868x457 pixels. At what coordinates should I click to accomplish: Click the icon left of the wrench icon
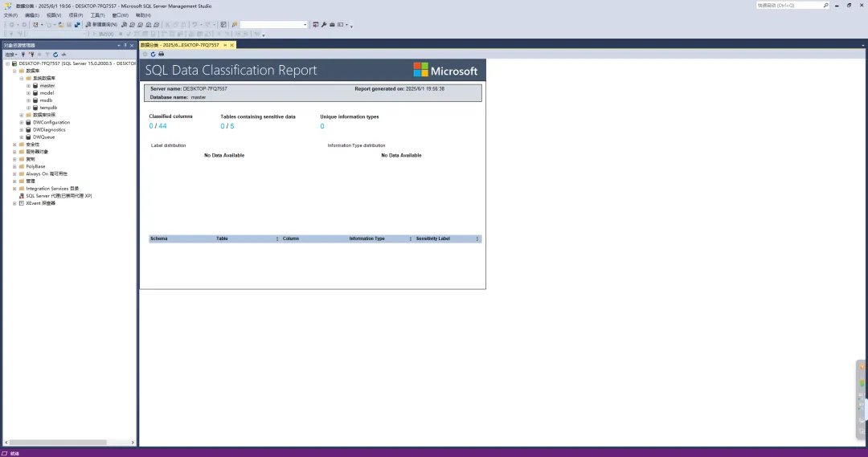pyautogui.click(x=316, y=24)
